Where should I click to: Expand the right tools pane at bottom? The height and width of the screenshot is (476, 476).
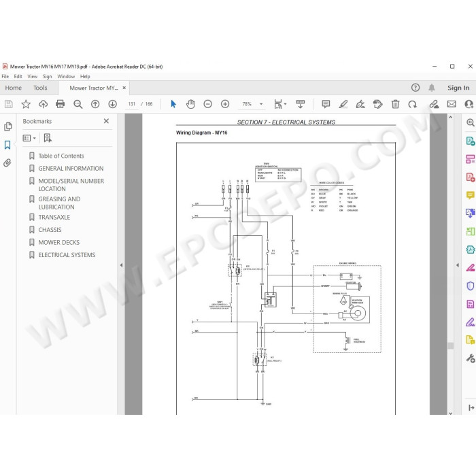[x=471, y=408]
